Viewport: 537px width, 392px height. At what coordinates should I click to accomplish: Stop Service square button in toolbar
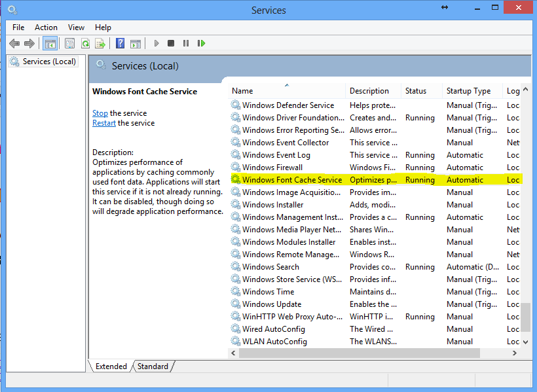click(171, 43)
